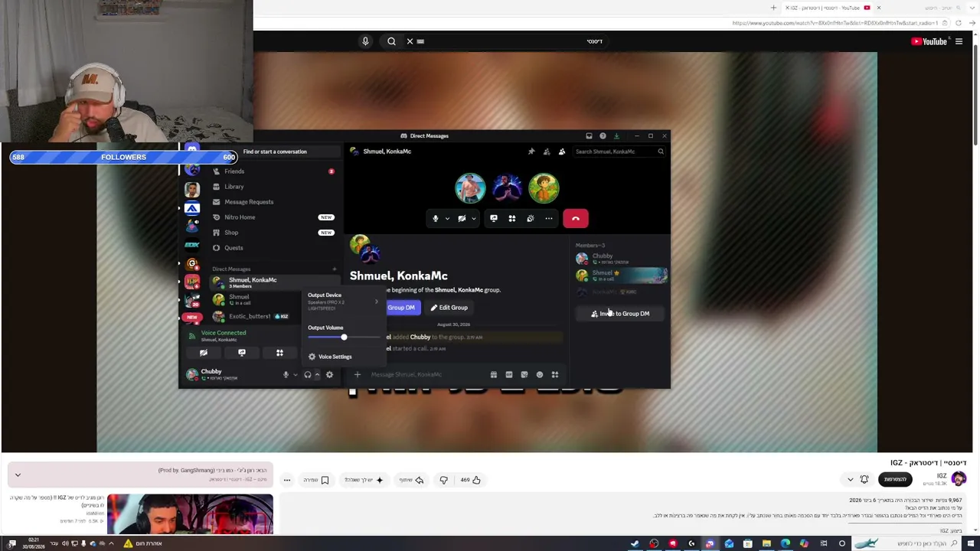This screenshot has height=551, width=980.
Task: Adjust the Output Volume slider
Action: [x=343, y=337]
